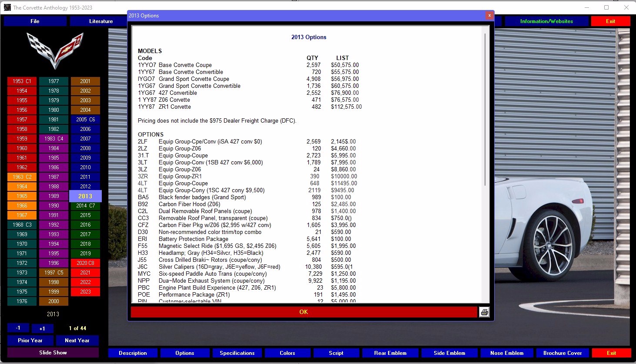
Task: Click the 'Carbon Fiber Hood (Z06)' option row
Action: [x=247, y=204]
